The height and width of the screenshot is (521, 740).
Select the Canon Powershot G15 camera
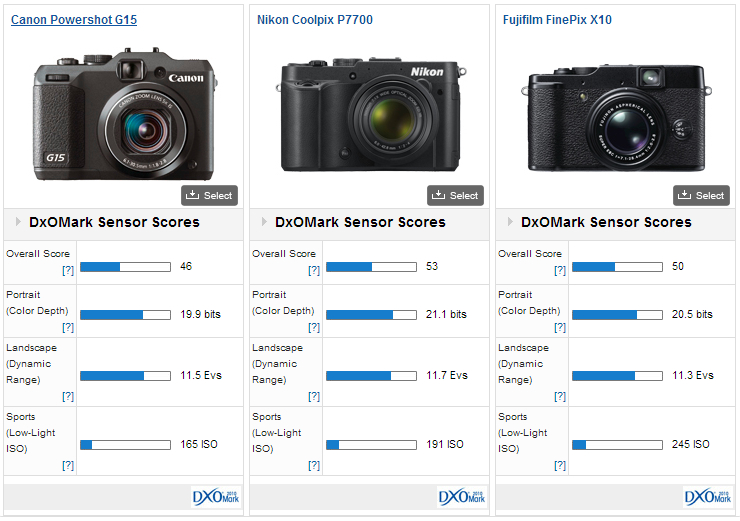tap(209, 196)
